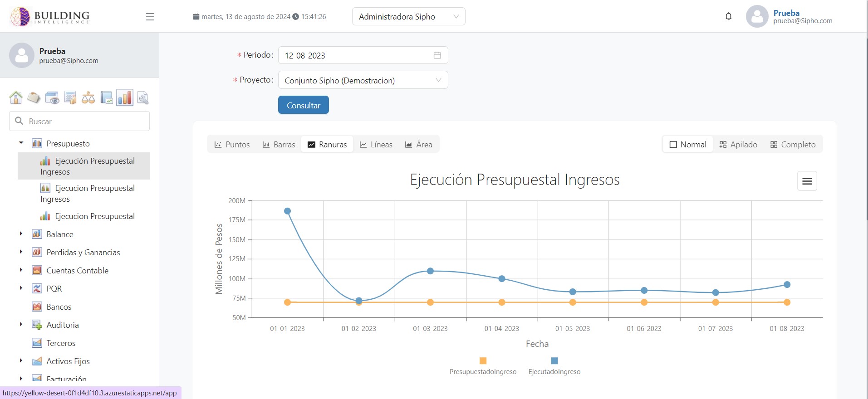Open the chart options hamburger menu
Screen dimensions: 868x399
tap(807, 181)
